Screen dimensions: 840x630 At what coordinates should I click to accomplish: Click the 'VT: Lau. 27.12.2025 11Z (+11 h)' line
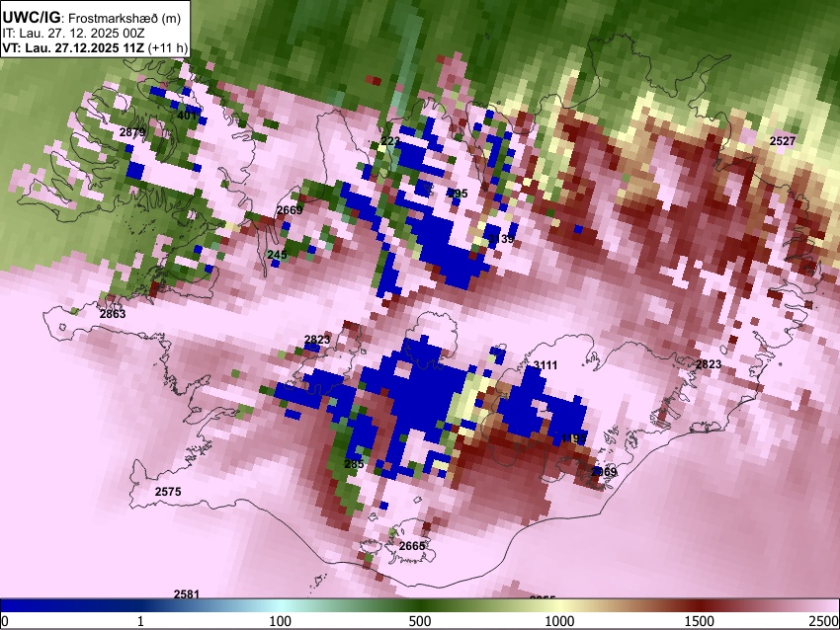[x=95, y=47]
